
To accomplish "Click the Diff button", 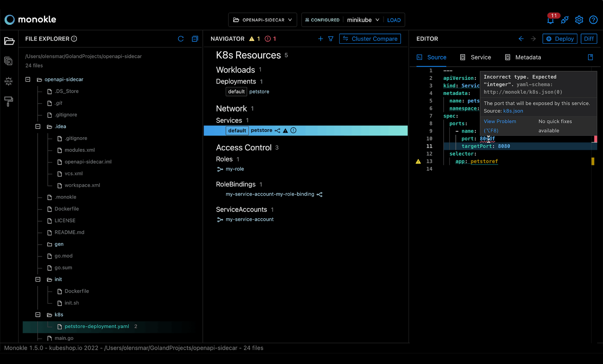I will (x=589, y=39).
